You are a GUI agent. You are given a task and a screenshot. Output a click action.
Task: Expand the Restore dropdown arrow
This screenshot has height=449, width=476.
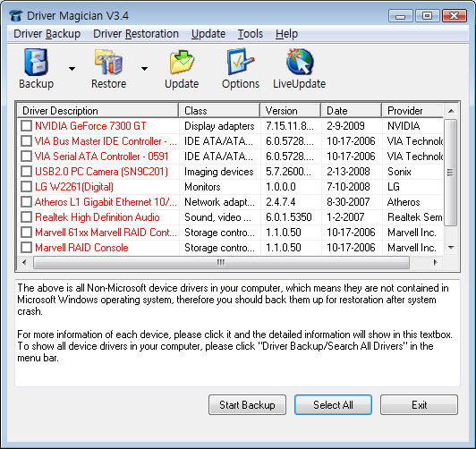(x=145, y=69)
